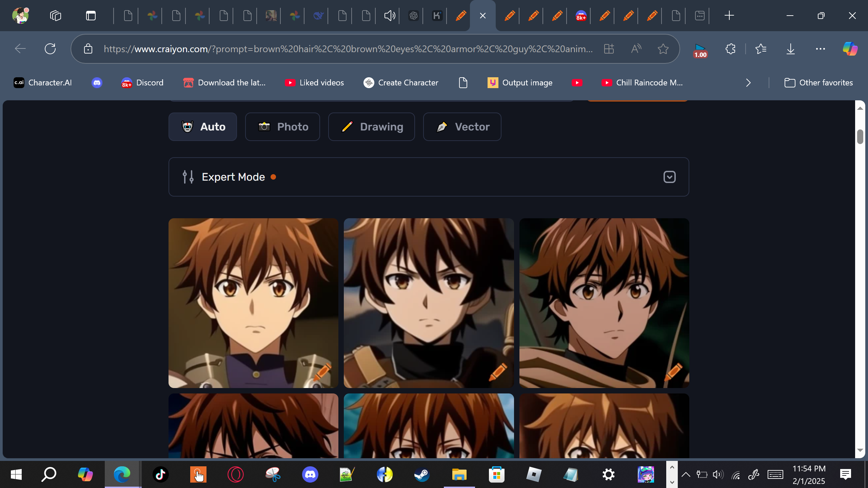The image size is (868, 488).
Task: Open the downloads arrow icon
Action: pyautogui.click(x=790, y=49)
